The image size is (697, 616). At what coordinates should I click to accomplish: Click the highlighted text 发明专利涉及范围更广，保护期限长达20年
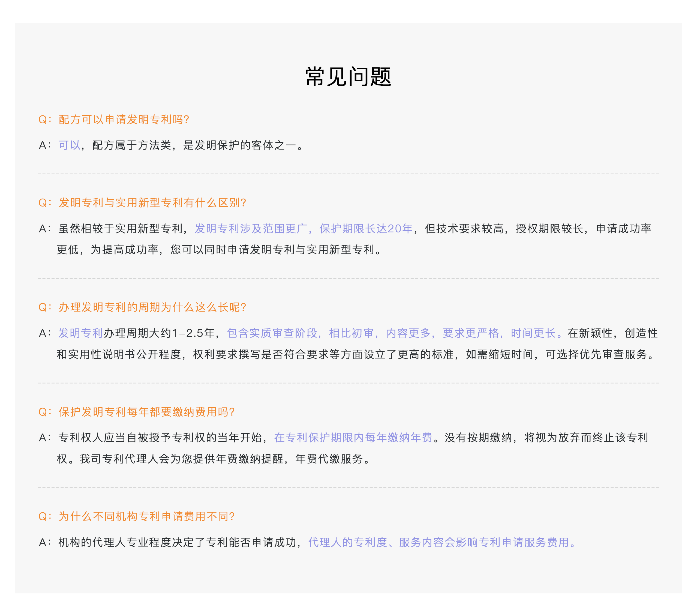pos(304,229)
